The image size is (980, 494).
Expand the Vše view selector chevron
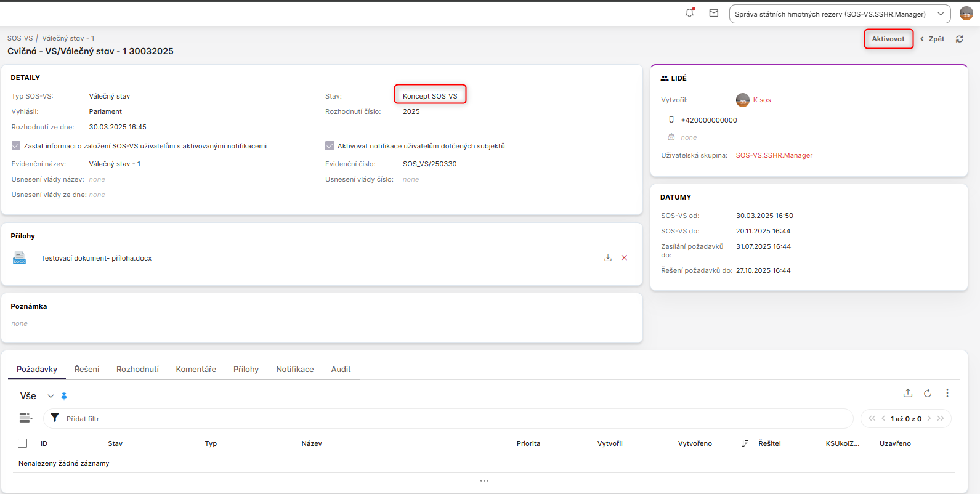click(51, 396)
